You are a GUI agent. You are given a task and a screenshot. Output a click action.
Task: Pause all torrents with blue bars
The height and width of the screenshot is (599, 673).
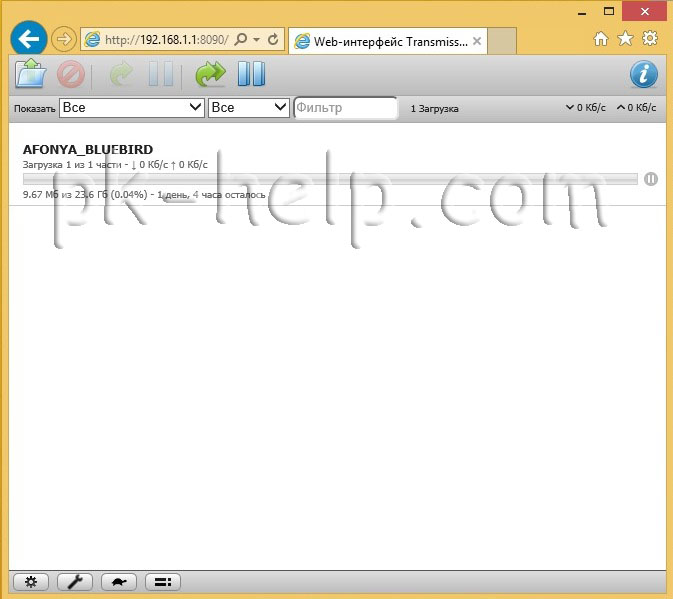coord(252,74)
